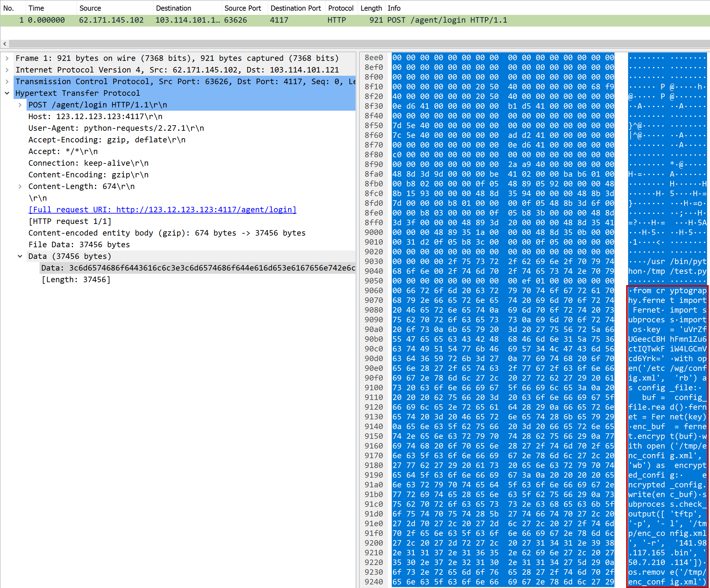710x588 pixels.
Task: Click the Protocol column header
Action: [x=341, y=8]
